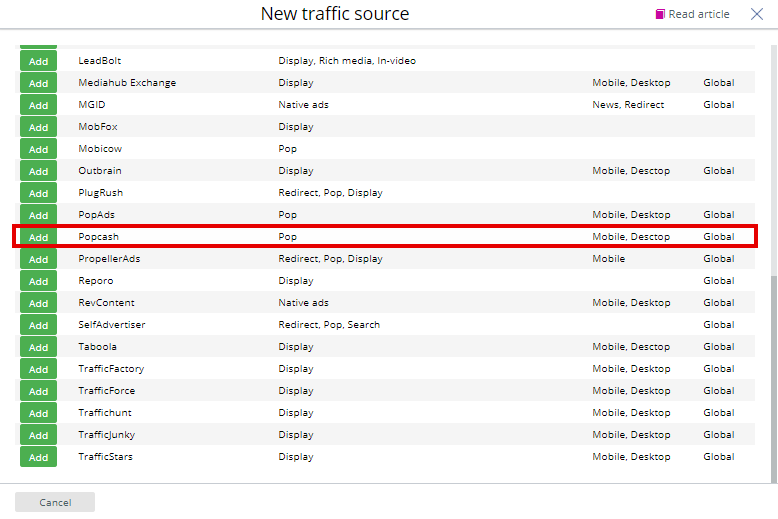The height and width of the screenshot is (519, 778).
Task: Click 'Mobile, Desctop' in Taboola row
Action: click(x=631, y=346)
